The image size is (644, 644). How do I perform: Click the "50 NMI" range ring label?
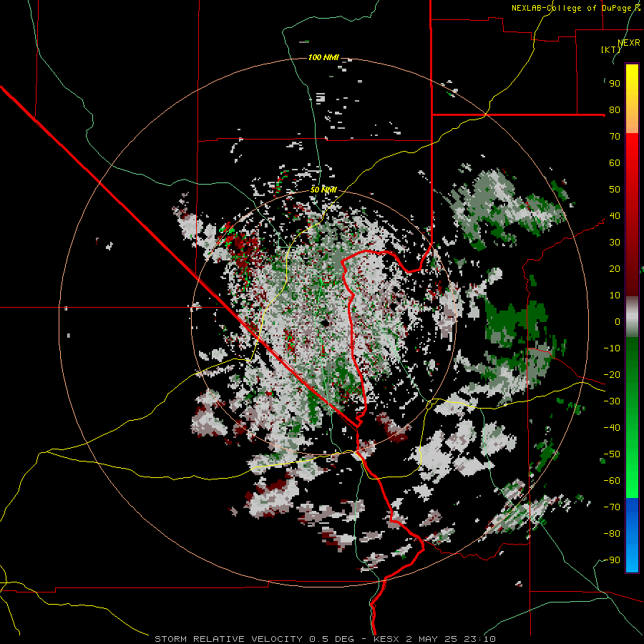323,190
